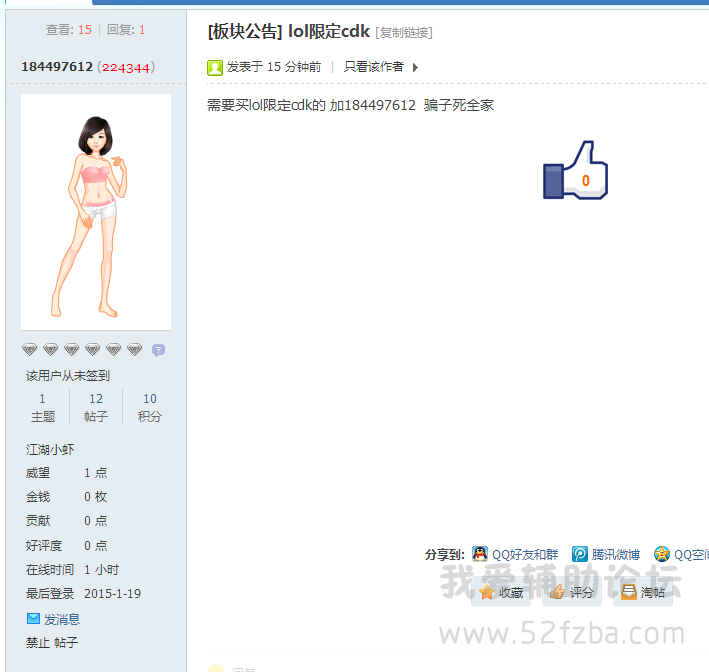The width and height of the screenshot is (709, 672).
Task: Open the 江湖小虾 user group link
Action: click(x=50, y=449)
